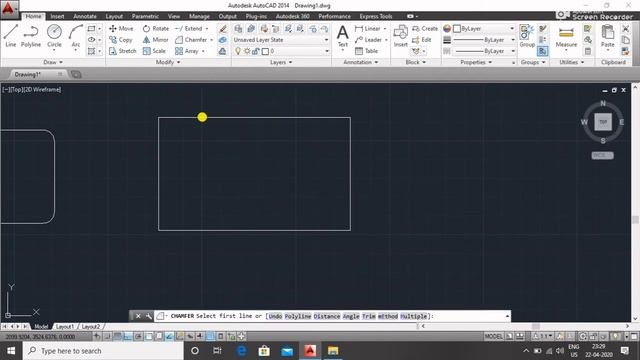Toggle layer freeze sun icon
Viewport: 640px width, 360px height.
(x=247, y=51)
